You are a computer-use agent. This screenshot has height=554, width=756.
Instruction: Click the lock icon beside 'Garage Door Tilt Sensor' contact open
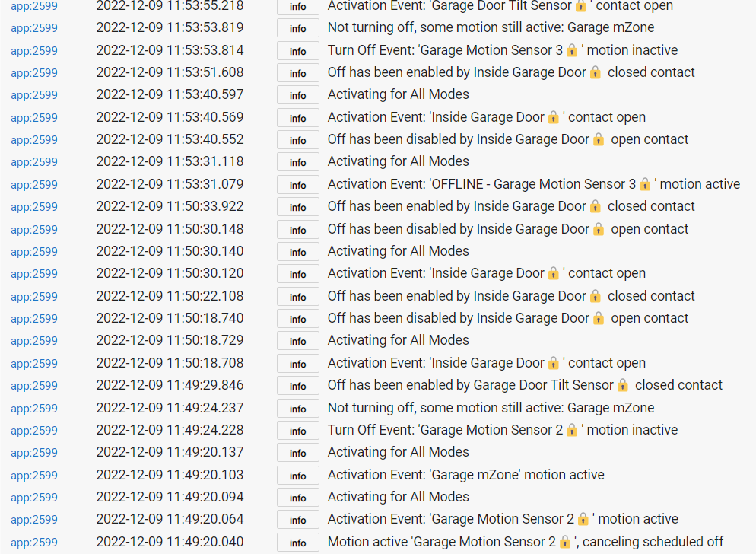[581, 6]
